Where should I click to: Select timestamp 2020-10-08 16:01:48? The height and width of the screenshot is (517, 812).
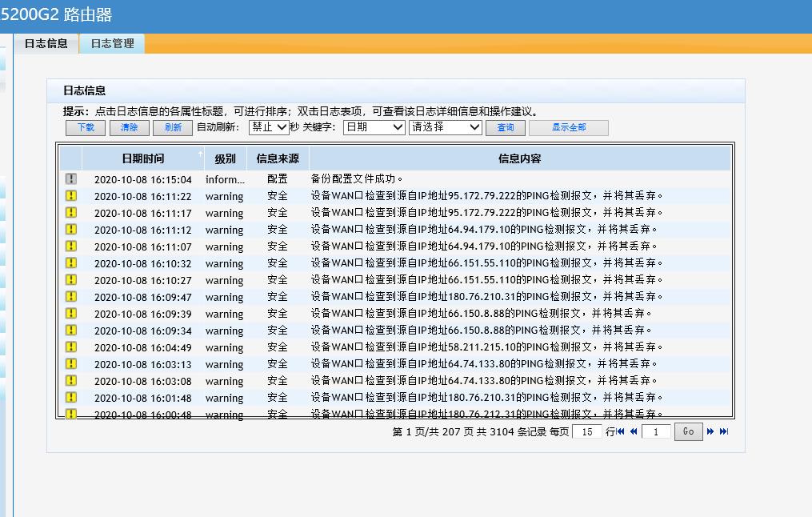coord(143,398)
